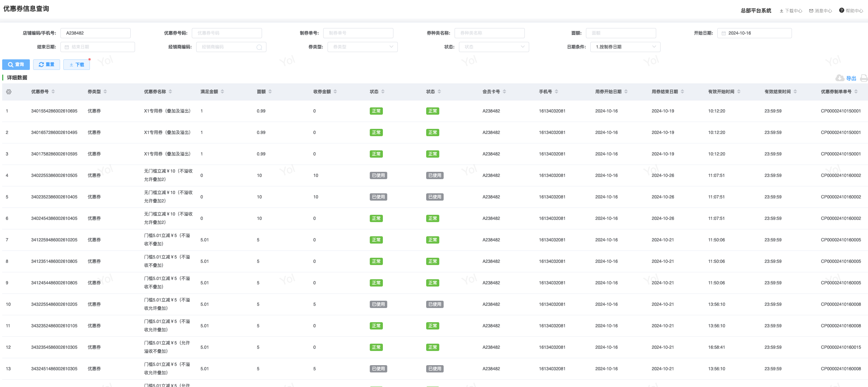
Task: Click the table column settings gear icon
Action: tap(9, 92)
